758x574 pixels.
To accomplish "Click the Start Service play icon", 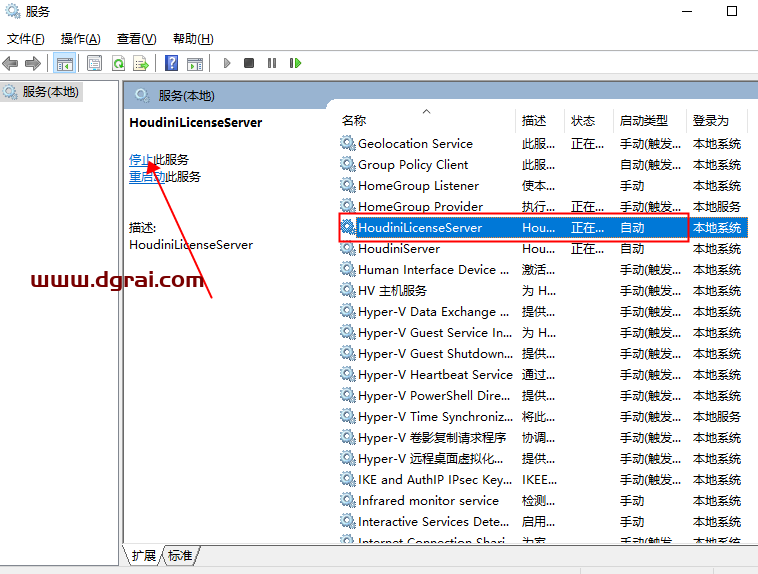I will 227,63.
